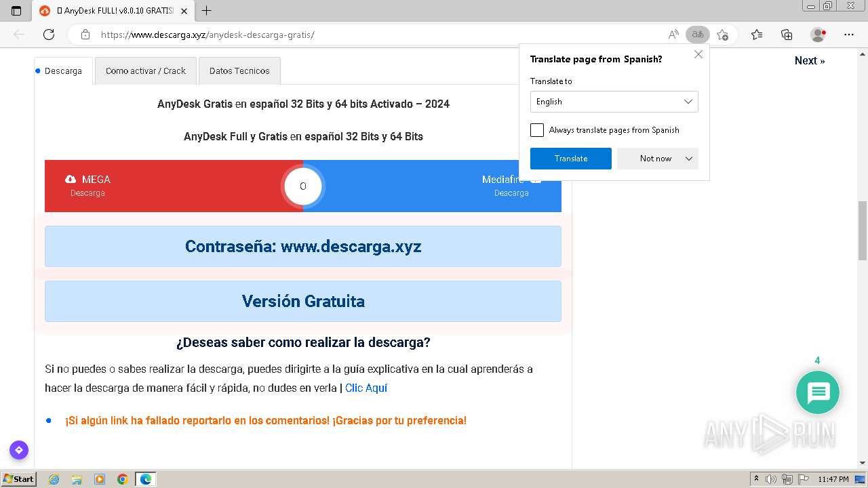Viewport: 868px width, 488px height.
Task: Open media player from taskbar
Action: pos(100,479)
